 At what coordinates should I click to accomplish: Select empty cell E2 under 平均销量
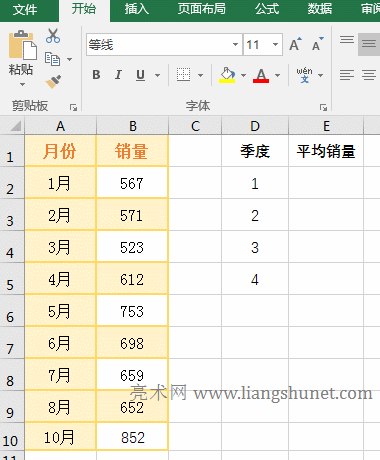tap(326, 183)
